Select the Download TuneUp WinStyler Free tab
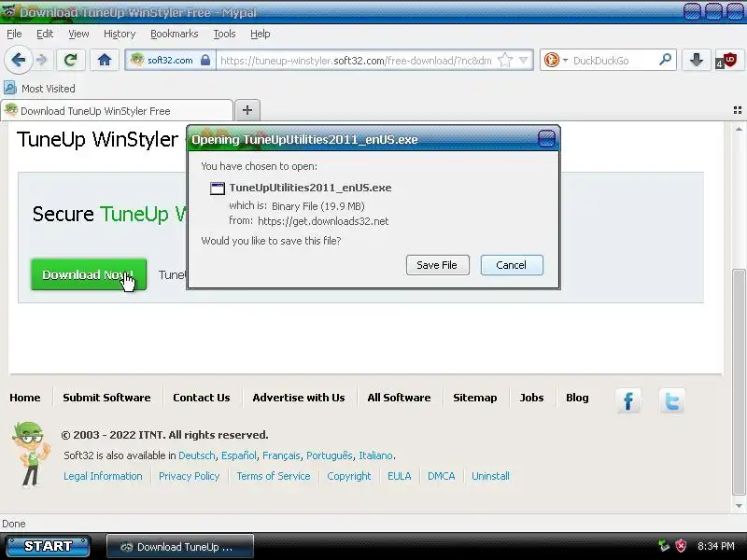747x560 pixels. pyautogui.click(x=117, y=110)
